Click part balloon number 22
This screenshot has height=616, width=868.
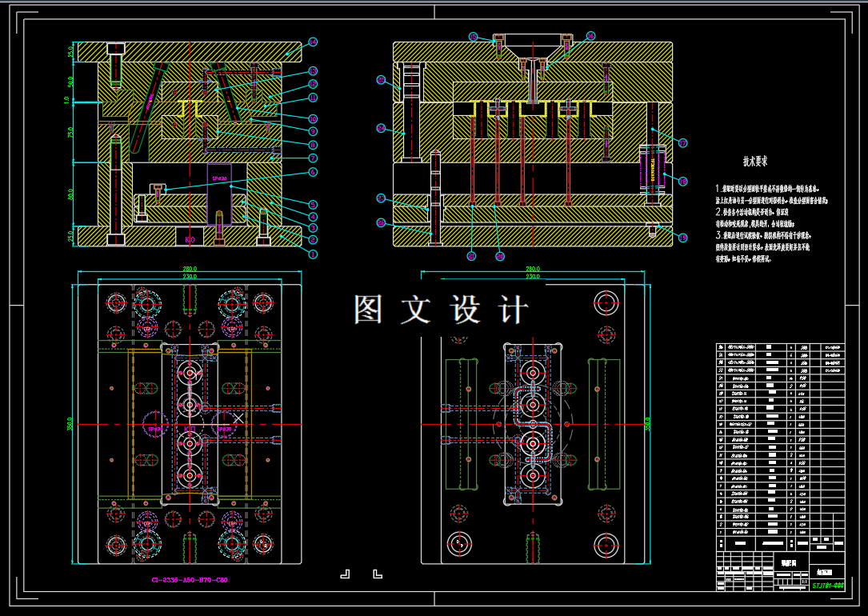coord(381,222)
